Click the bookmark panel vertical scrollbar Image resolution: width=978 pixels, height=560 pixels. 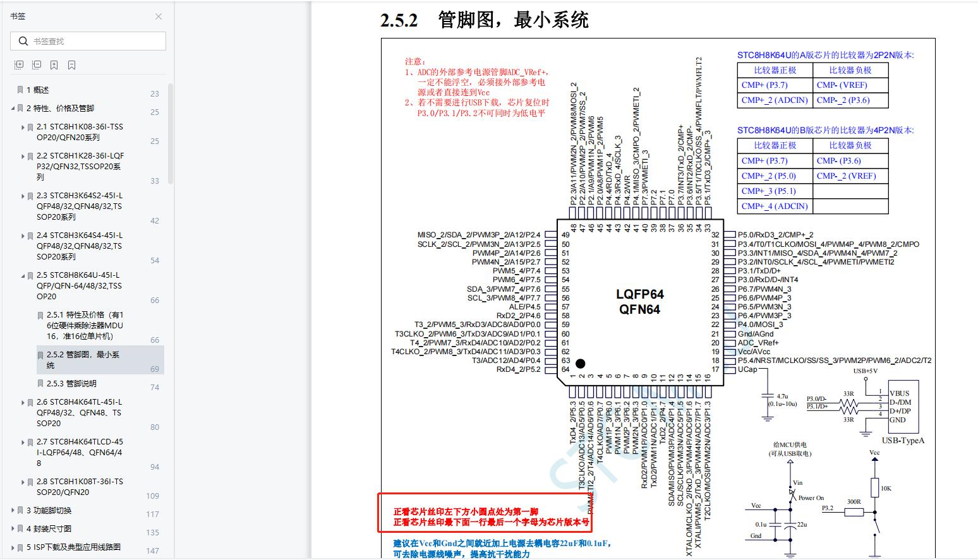point(171,133)
